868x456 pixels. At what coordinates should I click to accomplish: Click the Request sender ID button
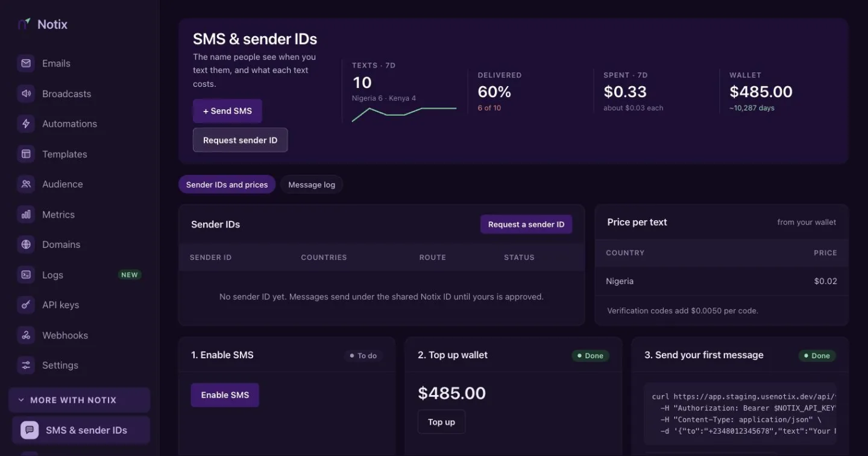[240, 140]
